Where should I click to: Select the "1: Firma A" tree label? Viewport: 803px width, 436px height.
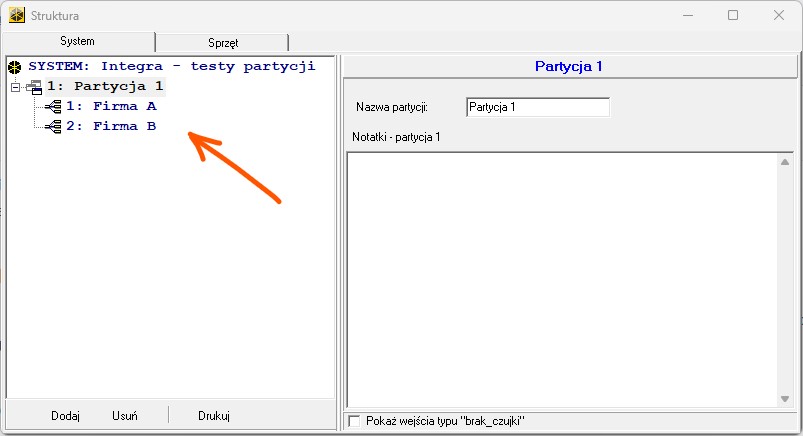pos(111,106)
